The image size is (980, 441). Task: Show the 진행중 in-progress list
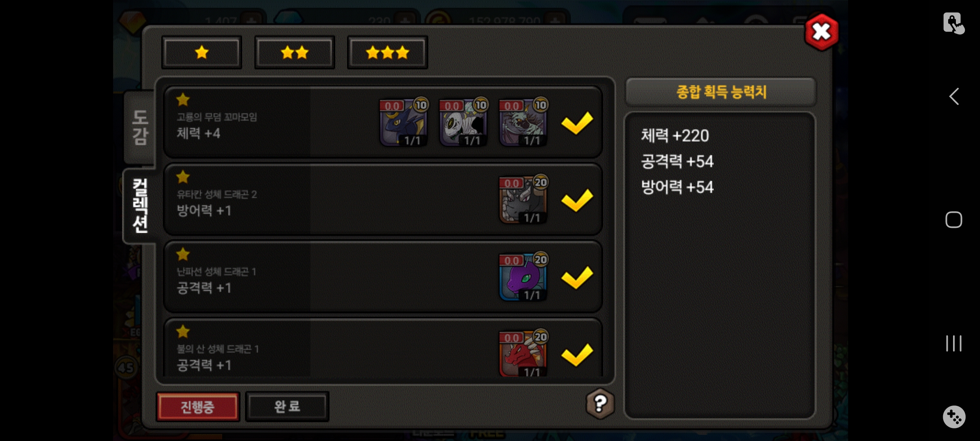pyautogui.click(x=198, y=407)
